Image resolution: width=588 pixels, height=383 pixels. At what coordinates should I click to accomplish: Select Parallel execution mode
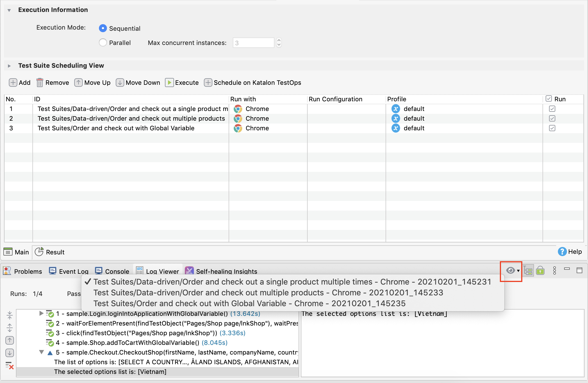click(x=103, y=43)
